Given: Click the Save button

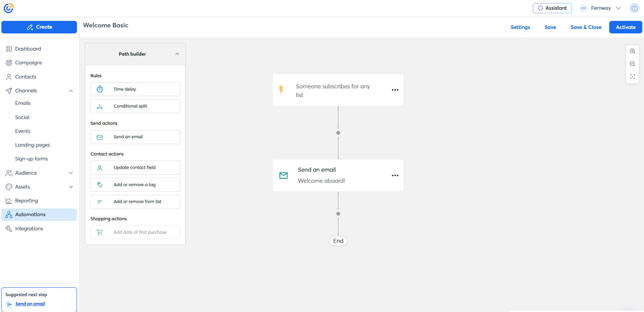Looking at the screenshot, I should pos(550,27).
